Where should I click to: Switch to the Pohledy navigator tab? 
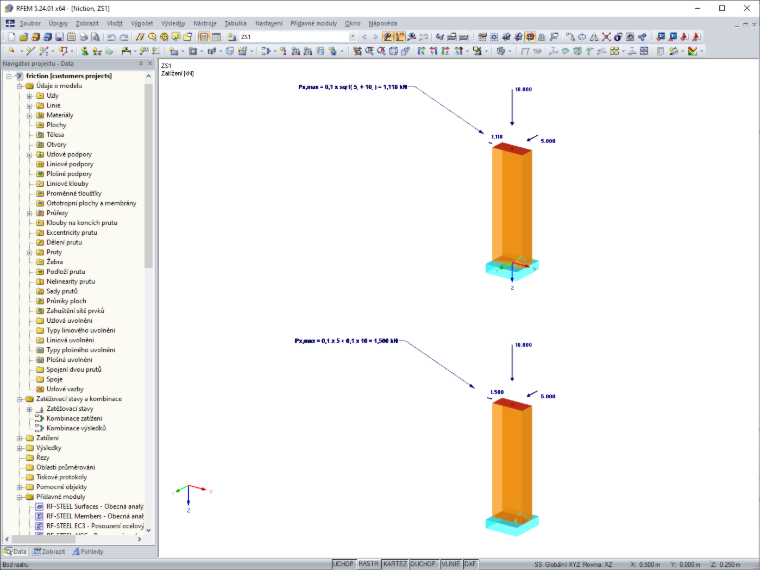pyautogui.click(x=88, y=552)
